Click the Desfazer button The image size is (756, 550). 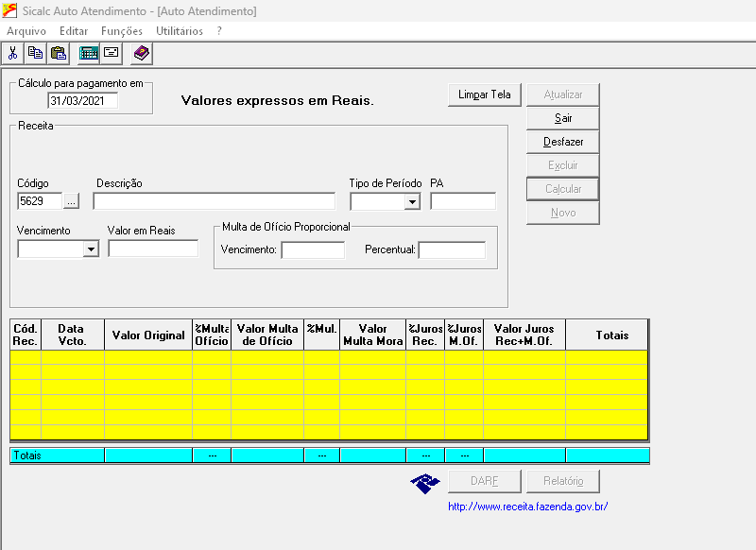click(563, 142)
